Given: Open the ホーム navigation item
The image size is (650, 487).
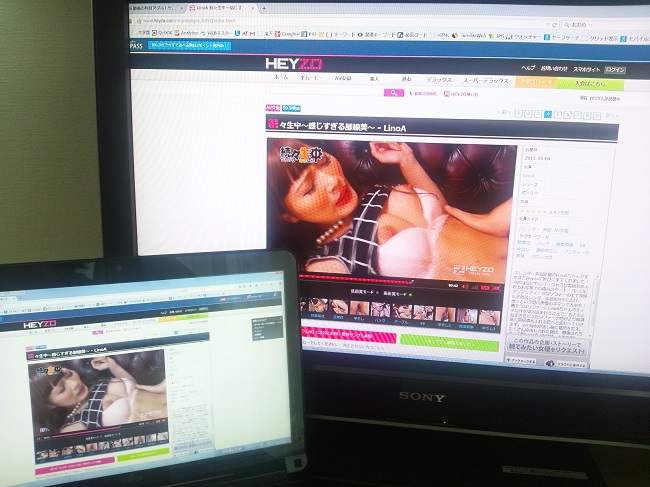Looking at the screenshot, I should pyautogui.click(x=281, y=77).
